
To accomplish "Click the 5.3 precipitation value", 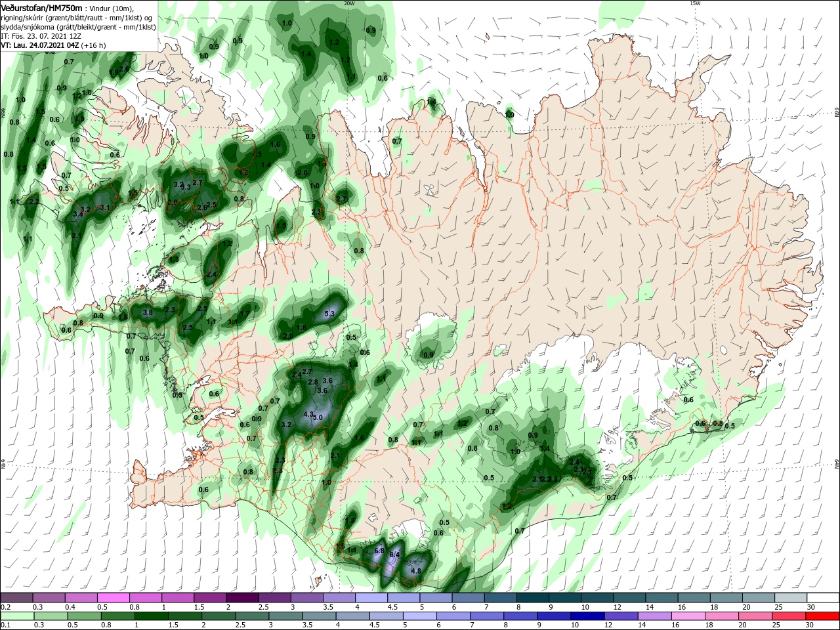I will click(330, 314).
